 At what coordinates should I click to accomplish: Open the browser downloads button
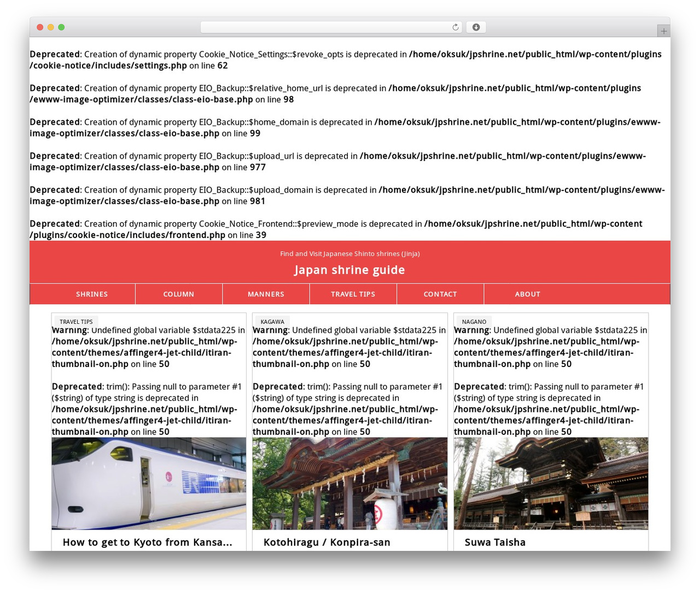coord(476,27)
